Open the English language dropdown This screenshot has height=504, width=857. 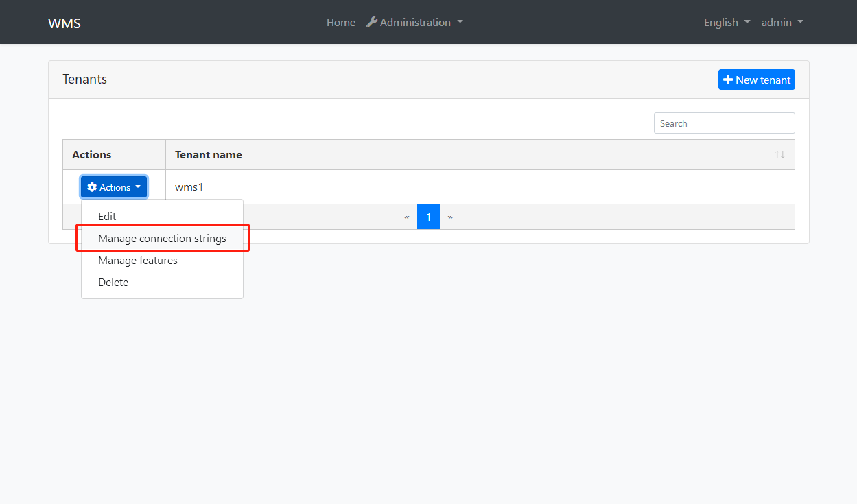pos(726,22)
